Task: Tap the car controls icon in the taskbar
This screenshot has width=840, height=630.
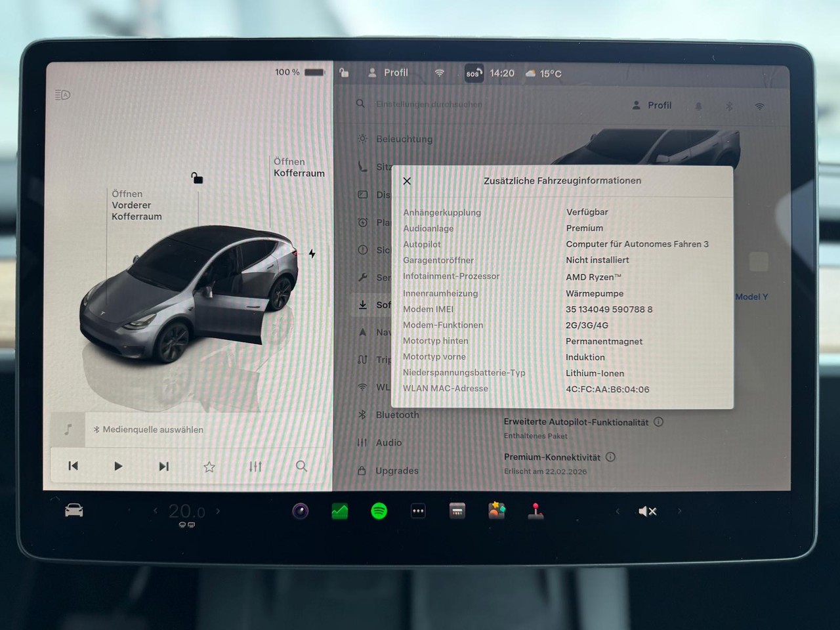Action: 73,510
